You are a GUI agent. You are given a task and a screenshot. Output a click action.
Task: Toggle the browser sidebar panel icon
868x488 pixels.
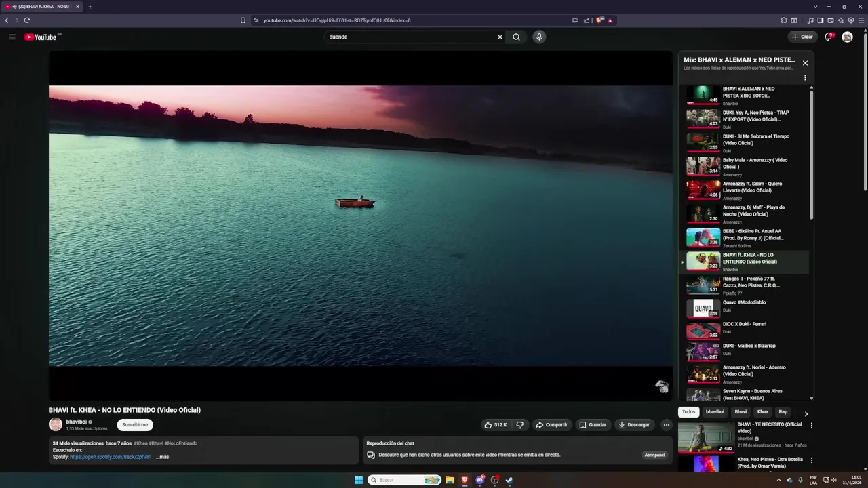tap(821, 20)
